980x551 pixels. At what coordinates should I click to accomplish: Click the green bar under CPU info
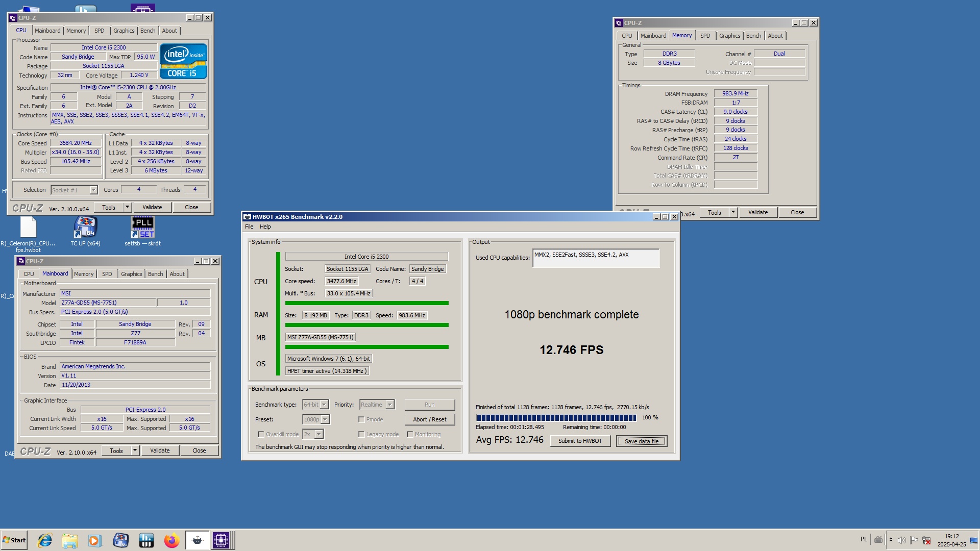[366, 303]
